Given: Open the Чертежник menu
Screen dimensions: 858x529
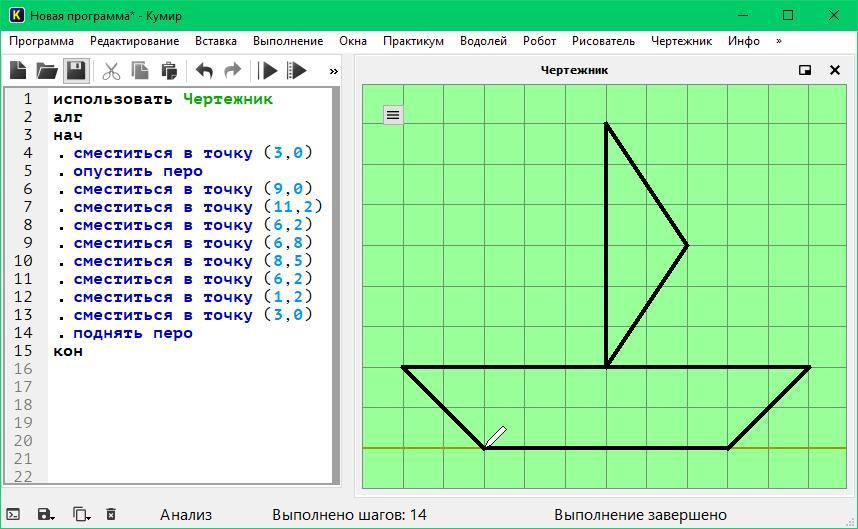Looking at the screenshot, I should coord(681,41).
